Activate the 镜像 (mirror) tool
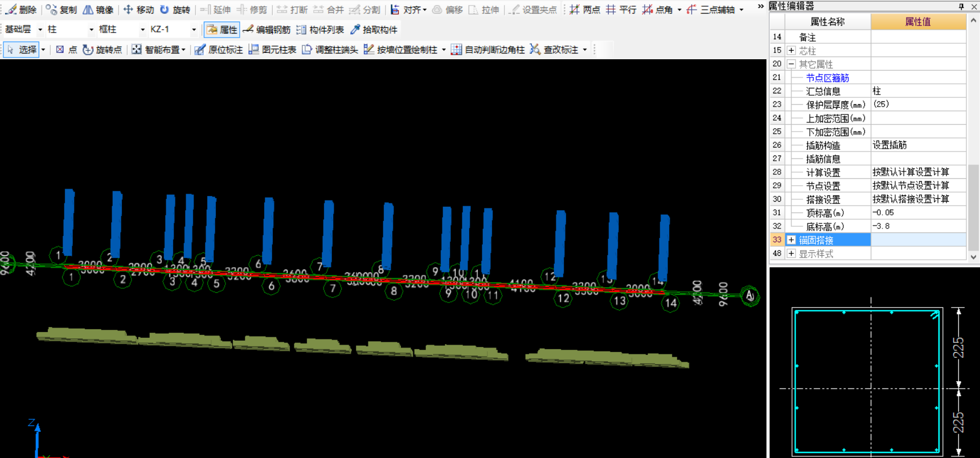 [98, 10]
